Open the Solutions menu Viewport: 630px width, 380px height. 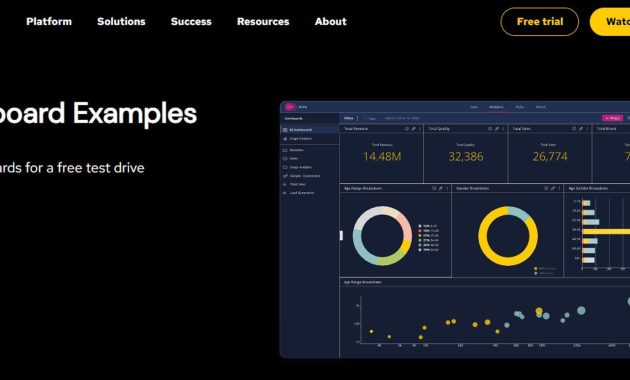point(121,22)
